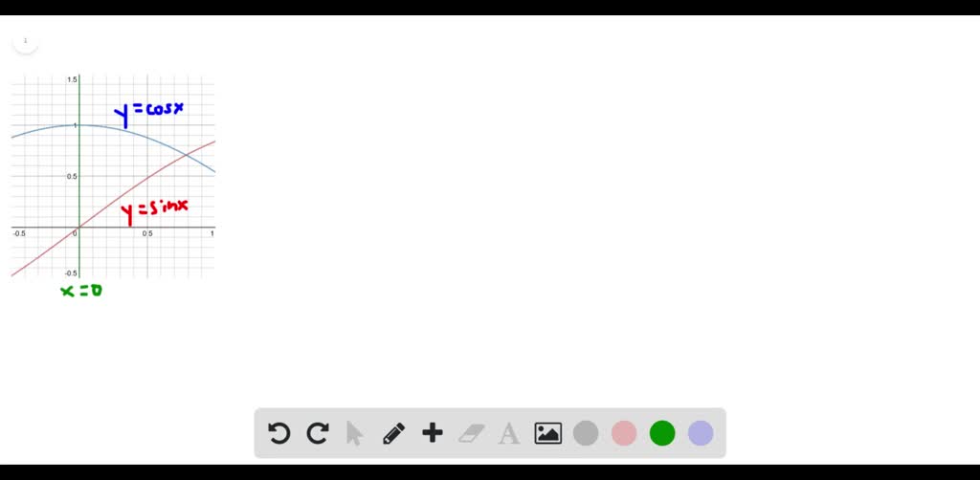The height and width of the screenshot is (480, 980).
Task: Click the blue y = cos x label
Action: point(148,113)
